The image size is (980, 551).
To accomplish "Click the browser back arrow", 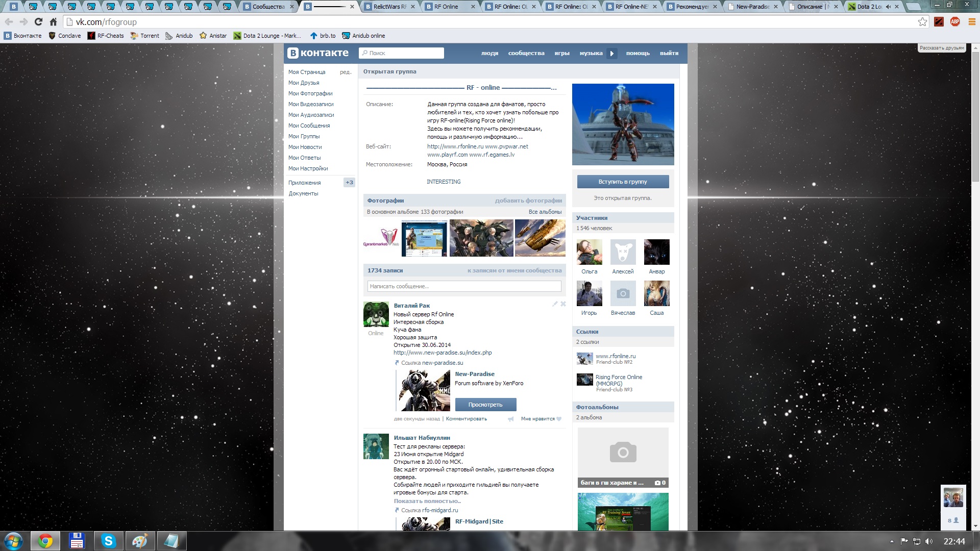I will pyautogui.click(x=9, y=22).
